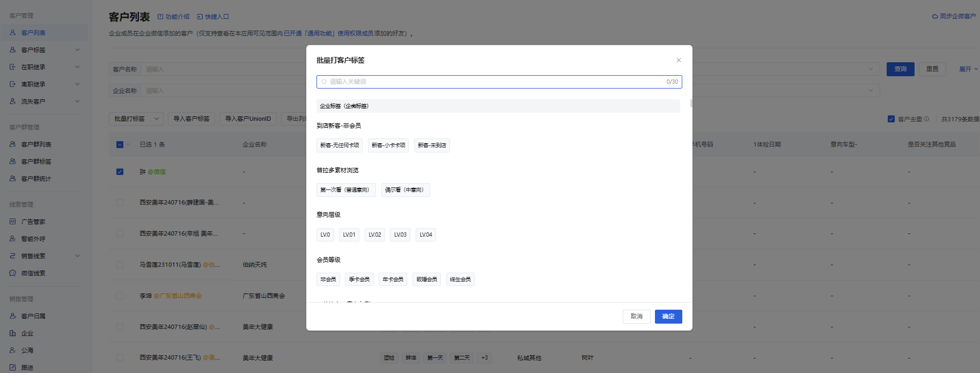Click the info icon beside 客户去重
This screenshot has width=980, height=373.
926,119
